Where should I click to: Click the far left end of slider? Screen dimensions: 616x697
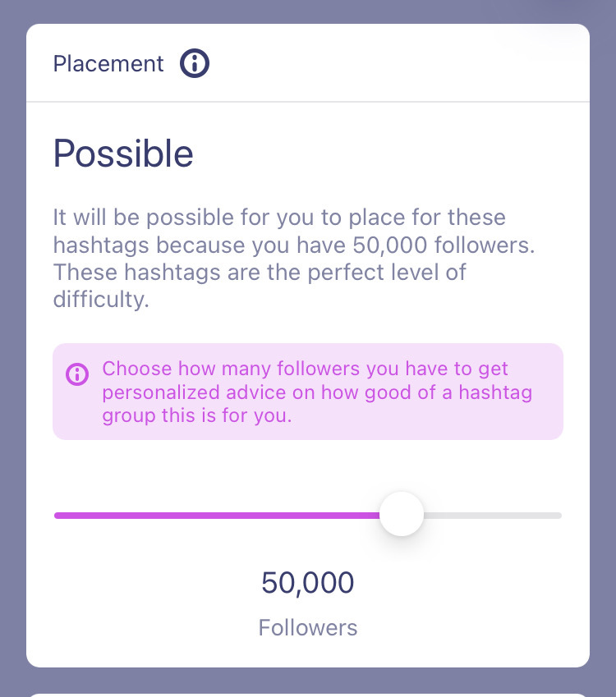click(57, 516)
